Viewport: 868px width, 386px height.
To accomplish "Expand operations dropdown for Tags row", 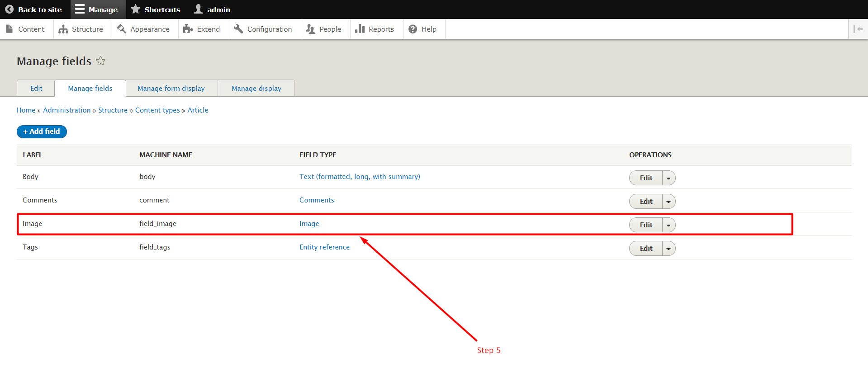I will (669, 249).
